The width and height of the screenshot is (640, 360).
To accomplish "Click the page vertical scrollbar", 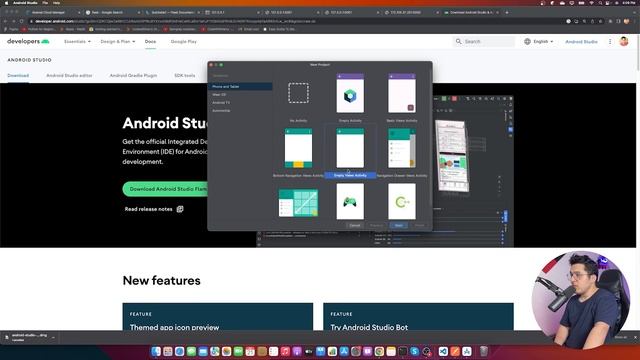I will pyautogui.click(x=638, y=52).
